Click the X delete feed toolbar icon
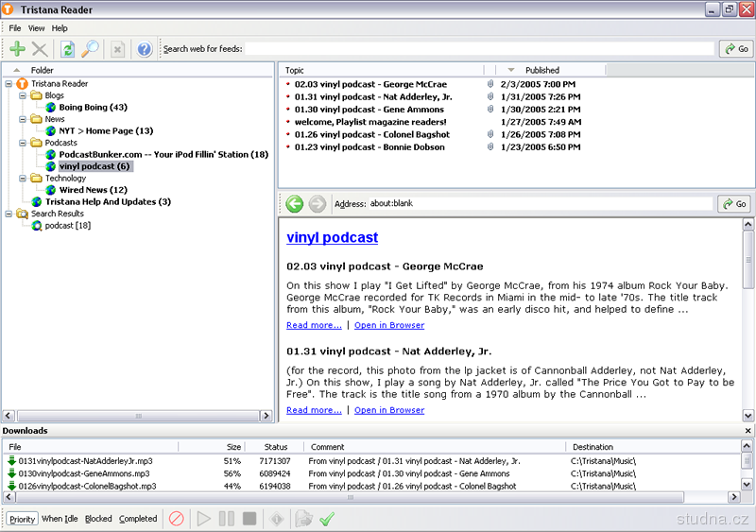The image size is (756, 532). tap(40, 49)
